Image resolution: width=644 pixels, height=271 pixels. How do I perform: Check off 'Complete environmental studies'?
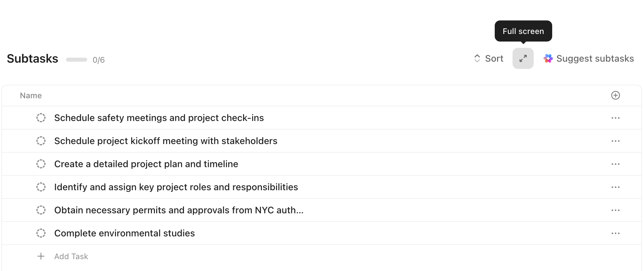[41, 233]
